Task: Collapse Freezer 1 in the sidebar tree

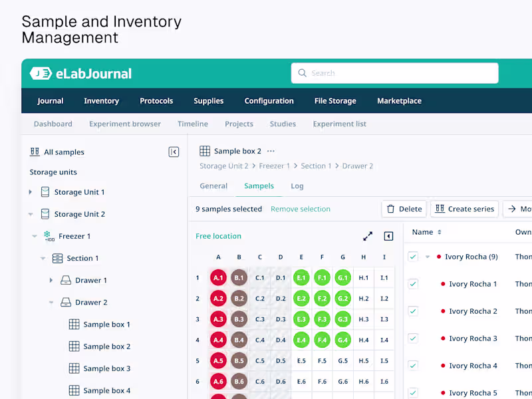Action: pos(35,235)
